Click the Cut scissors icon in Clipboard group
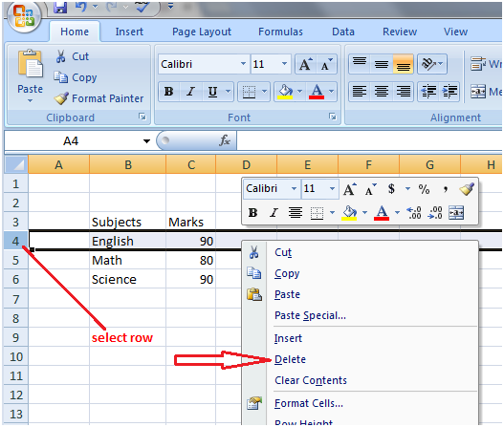Screen dimensions: 504x427 pyautogui.click(x=61, y=56)
